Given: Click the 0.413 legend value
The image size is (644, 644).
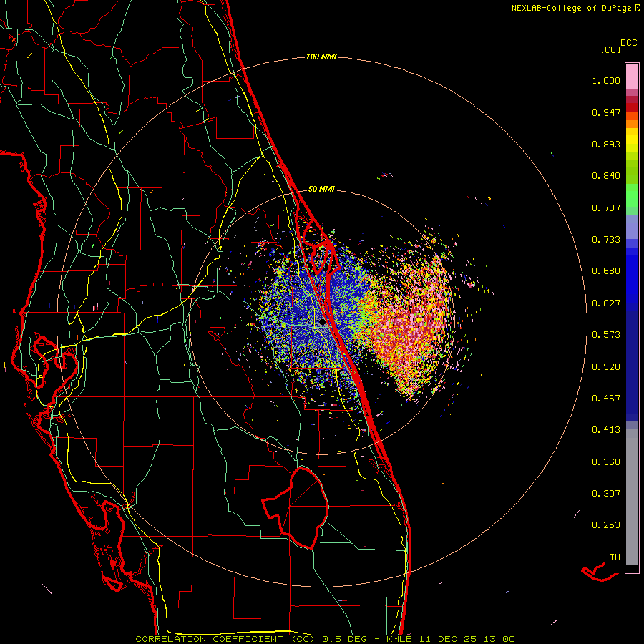Looking at the screenshot, I should [x=606, y=430].
